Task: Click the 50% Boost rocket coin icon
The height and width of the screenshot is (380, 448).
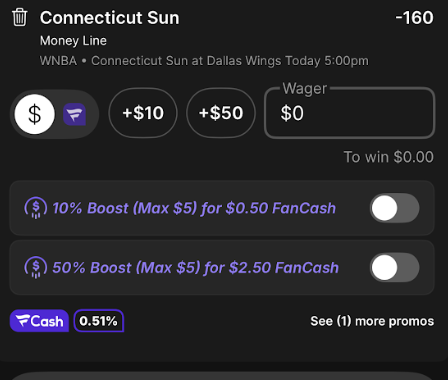Action: (x=35, y=268)
